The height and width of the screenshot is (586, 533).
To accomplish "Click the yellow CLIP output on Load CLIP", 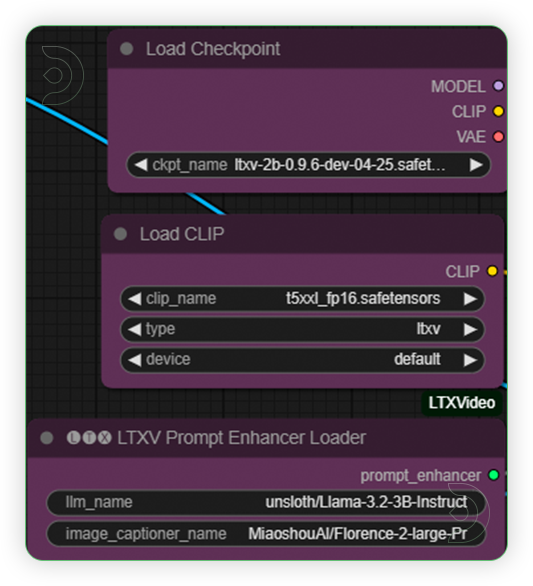I will (x=492, y=271).
